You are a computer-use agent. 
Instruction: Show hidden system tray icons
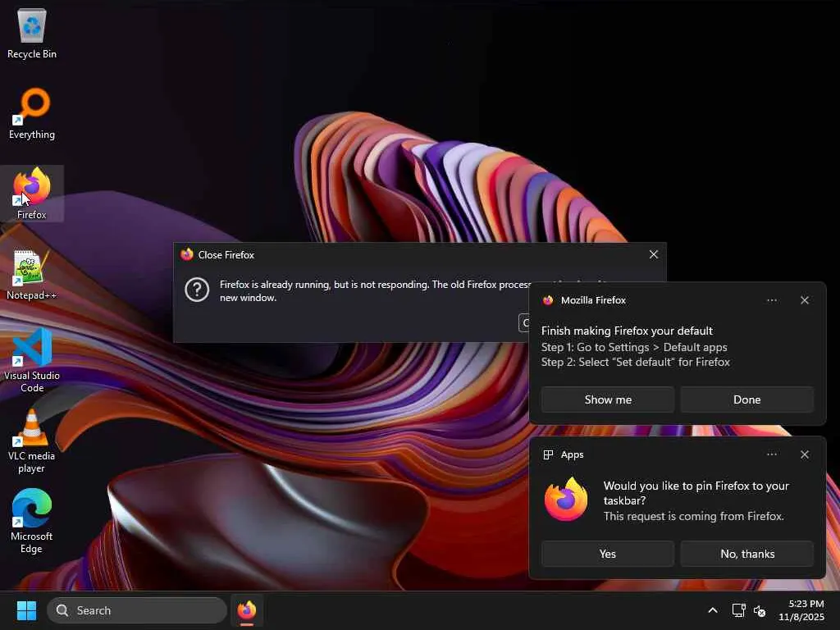tap(713, 610)
